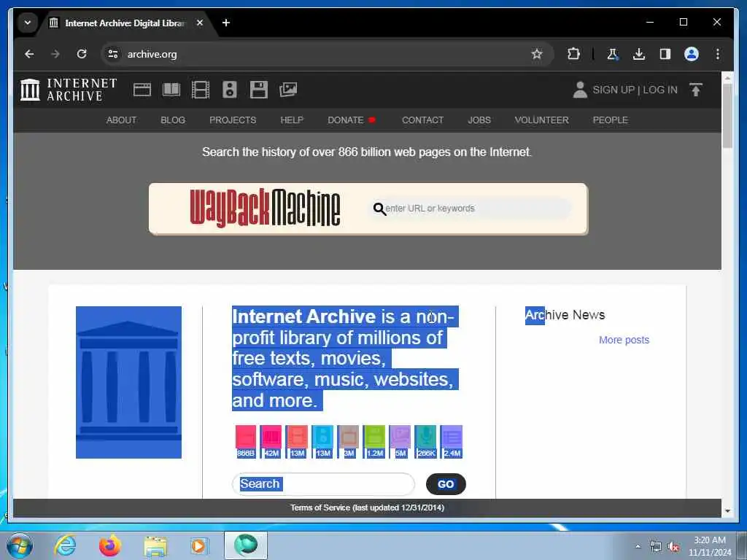747x560 pixels.
Task: Click the scrollbar down arrow
Action: (x=727, y=511)
